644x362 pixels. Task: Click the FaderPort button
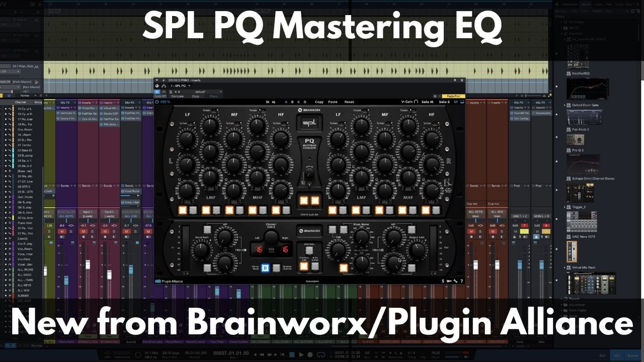click(453, 96)
